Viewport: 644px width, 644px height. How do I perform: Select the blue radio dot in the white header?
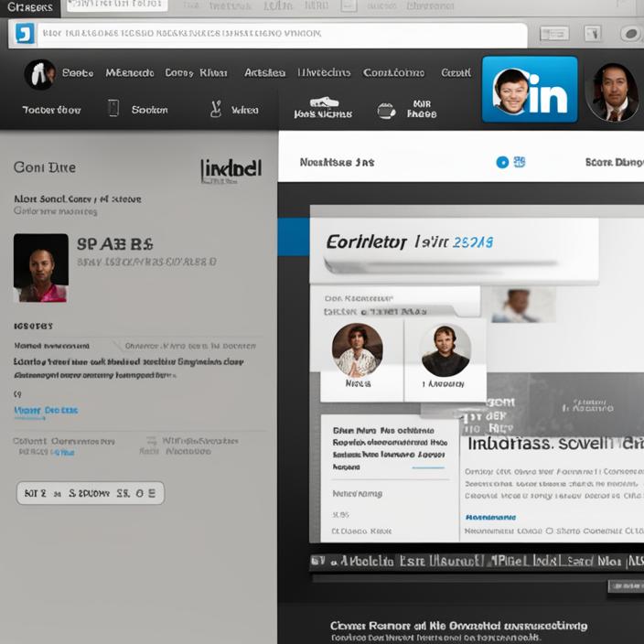(x=502, y=162)
